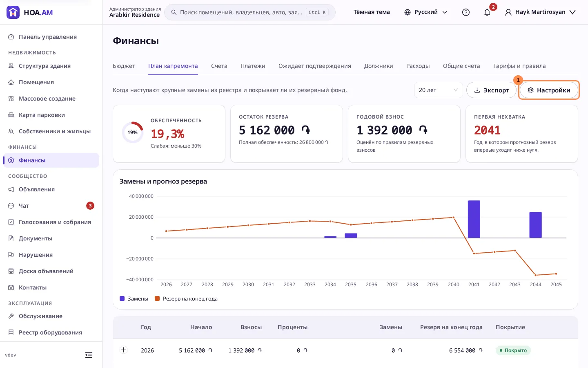Select Финансы in sidebar

coord(51,160)
